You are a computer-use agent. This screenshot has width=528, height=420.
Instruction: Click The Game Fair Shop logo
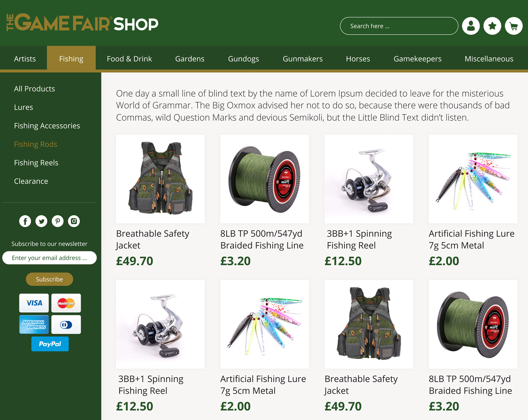(82, 24)
